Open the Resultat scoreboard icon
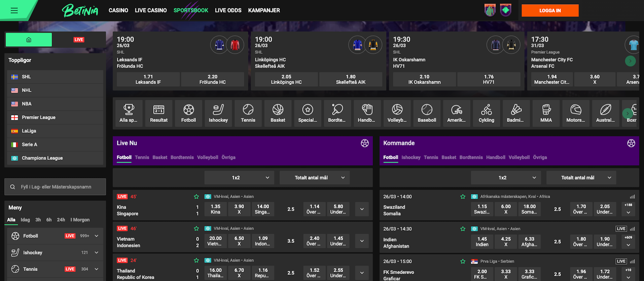This screenshot has height=281, width=644. pos(159,113)
